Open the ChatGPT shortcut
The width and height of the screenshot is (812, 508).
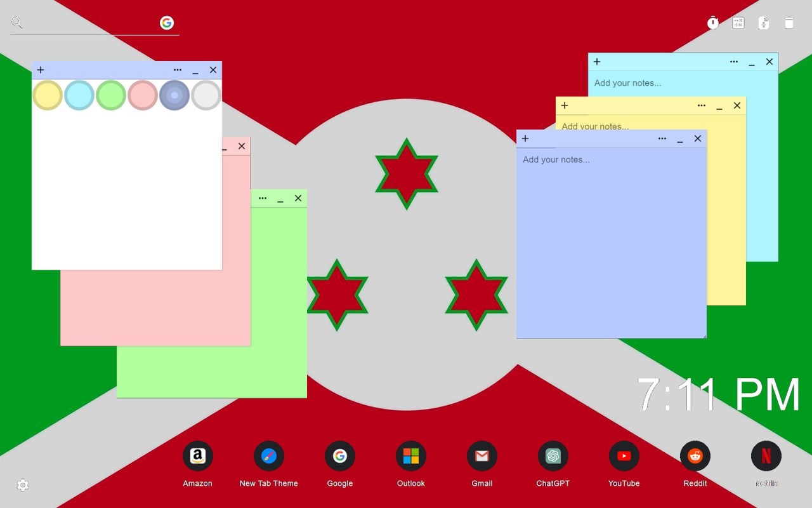[x=553, y=456]
